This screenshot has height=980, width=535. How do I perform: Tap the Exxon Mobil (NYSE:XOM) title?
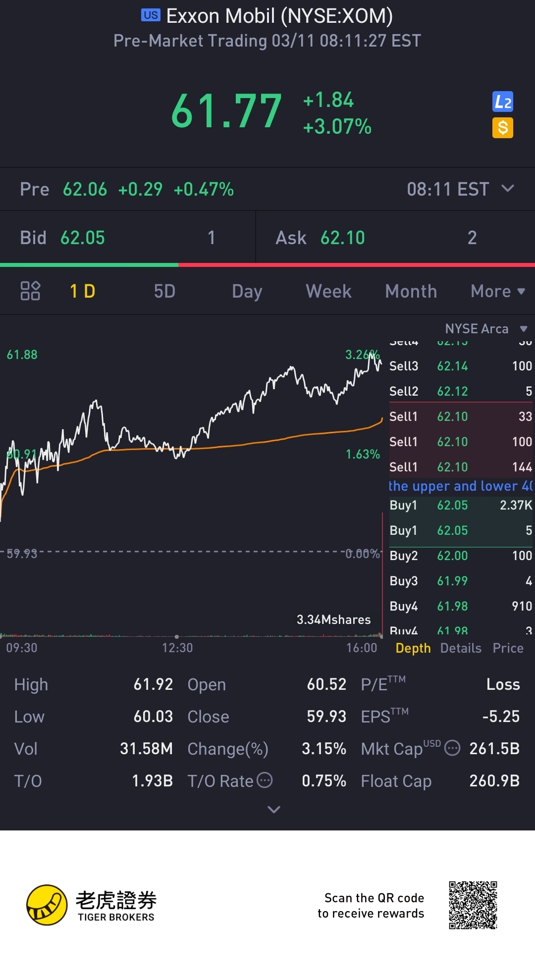279,16
